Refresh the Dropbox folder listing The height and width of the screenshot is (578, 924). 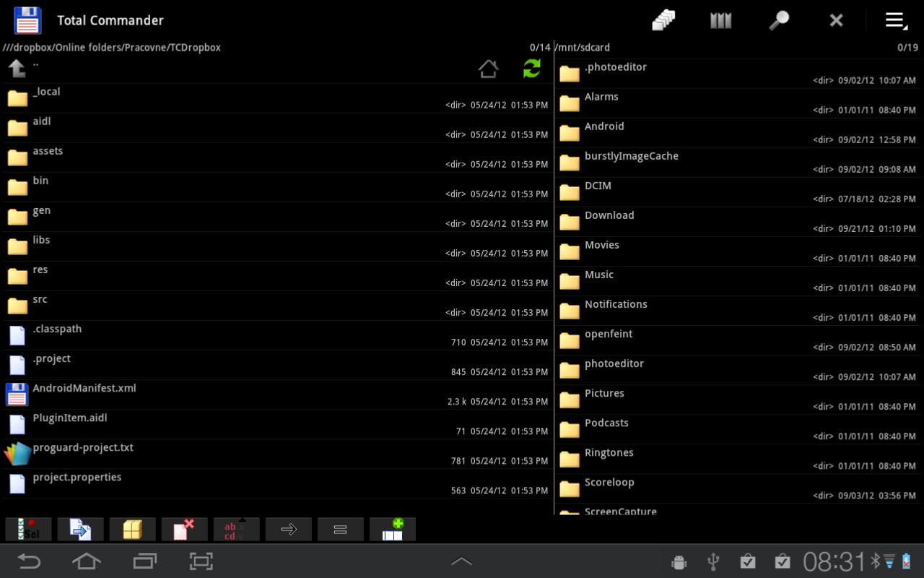pos(532,69)
